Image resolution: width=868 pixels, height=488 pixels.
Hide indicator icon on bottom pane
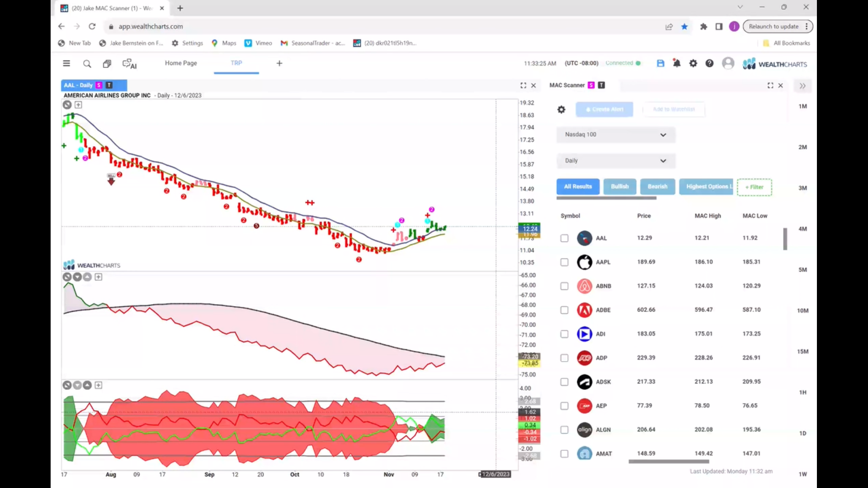67,385
